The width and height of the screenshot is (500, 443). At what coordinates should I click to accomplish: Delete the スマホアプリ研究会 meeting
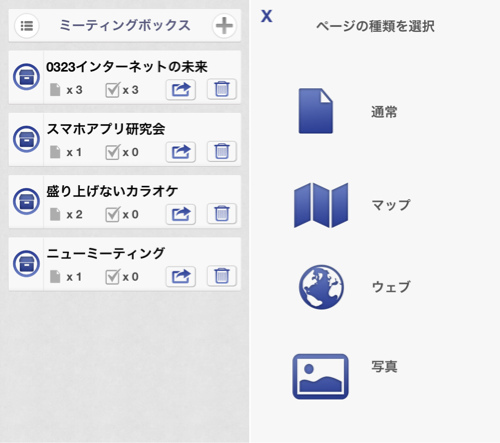coord(222,152)
